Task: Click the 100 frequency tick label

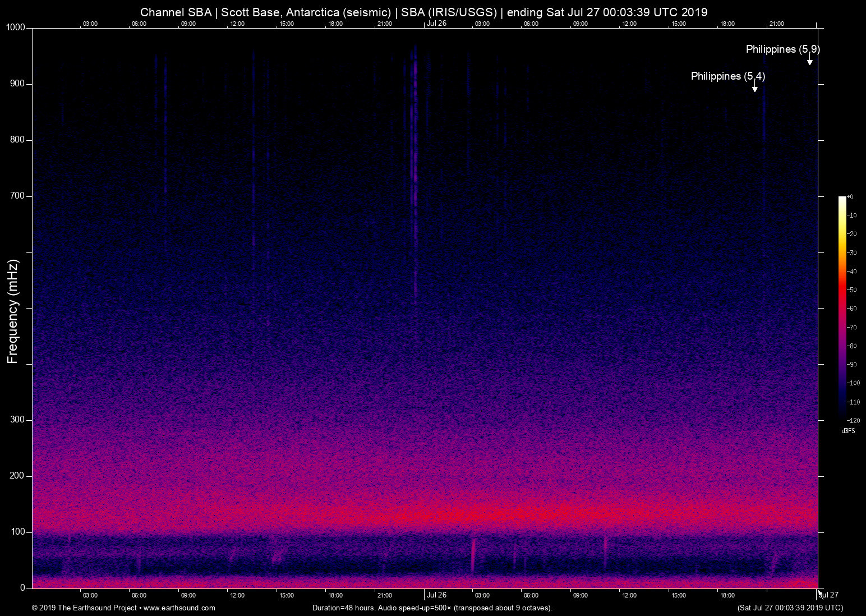Action: (x=18, y=532)
